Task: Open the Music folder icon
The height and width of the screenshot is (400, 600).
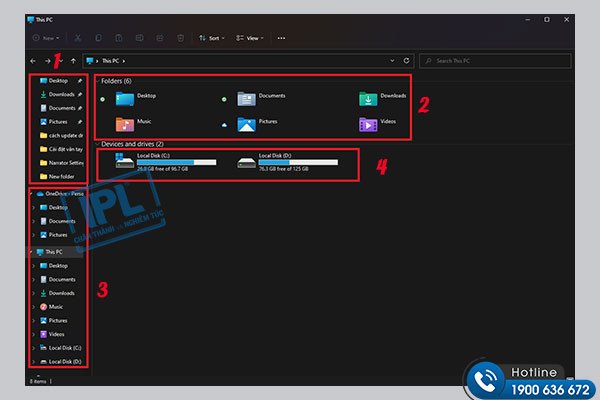Action: [125, 124]
